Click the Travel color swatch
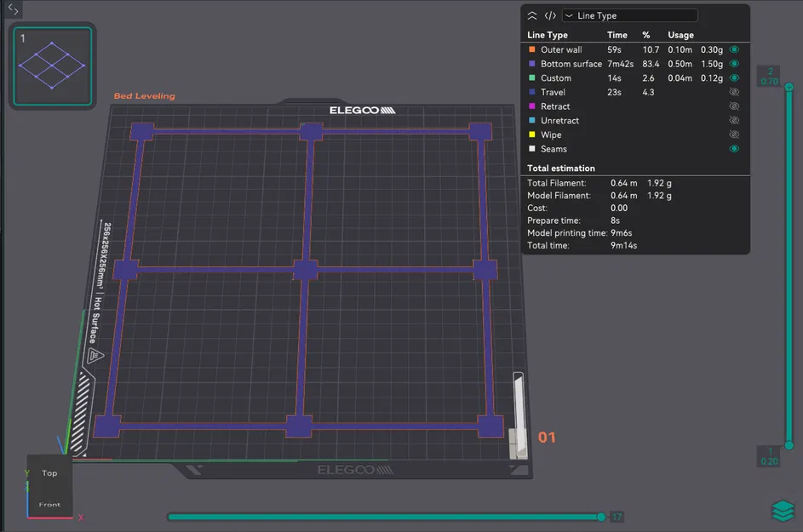803x532 pixels. point(531,92)
